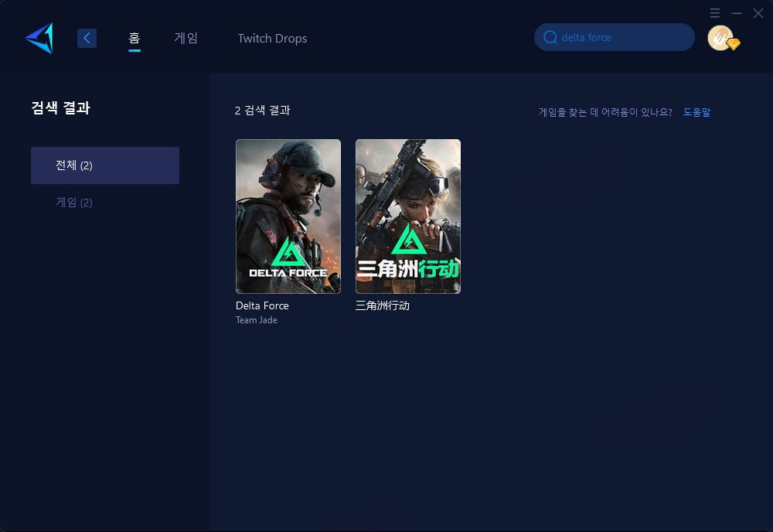Select the 게임 (2) filter
773x532 pixels.
click(x=74, y=202)
